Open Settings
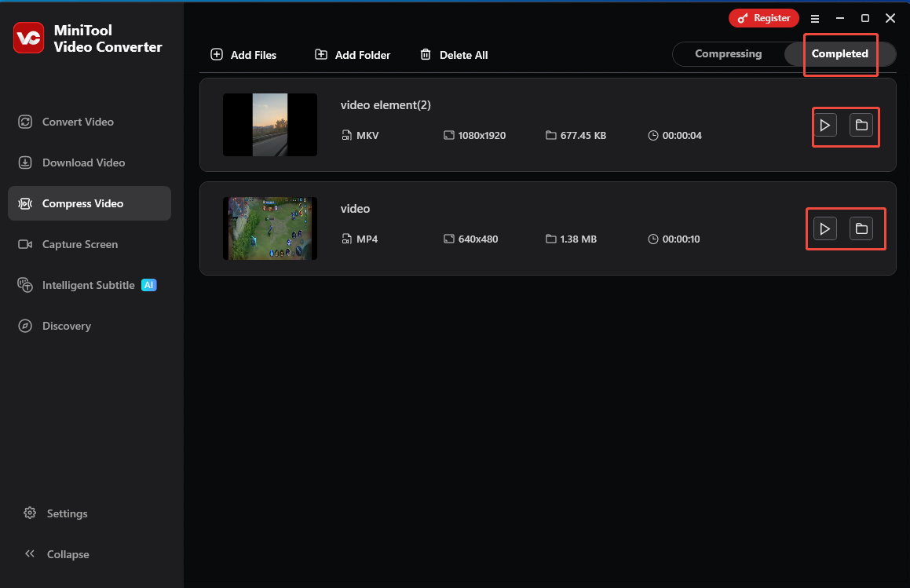 tap(56, 513)
